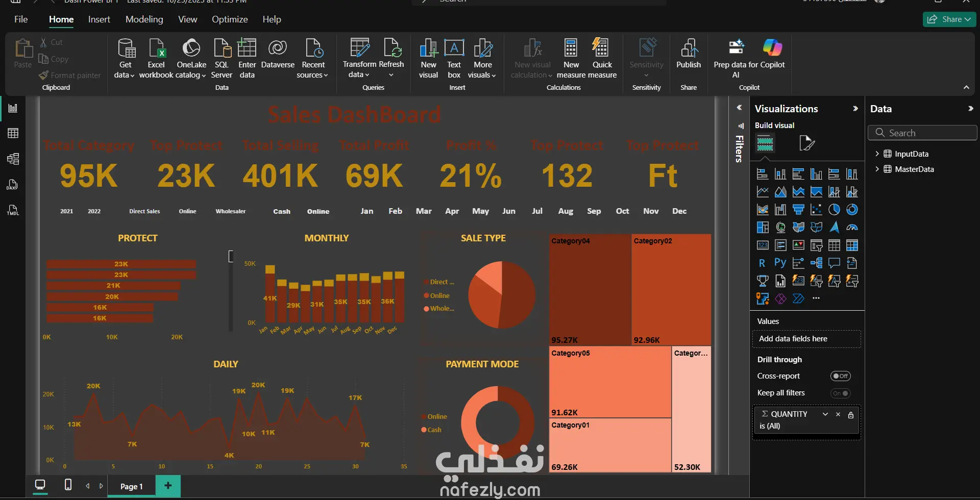
Task: Paste from the clipboard
Action: tap(23, 53)
